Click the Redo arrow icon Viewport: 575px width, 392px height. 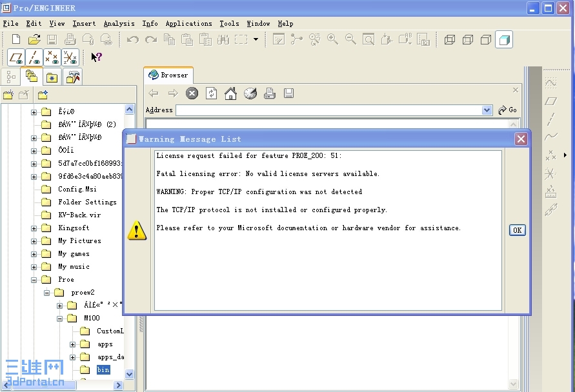(151, 39)
